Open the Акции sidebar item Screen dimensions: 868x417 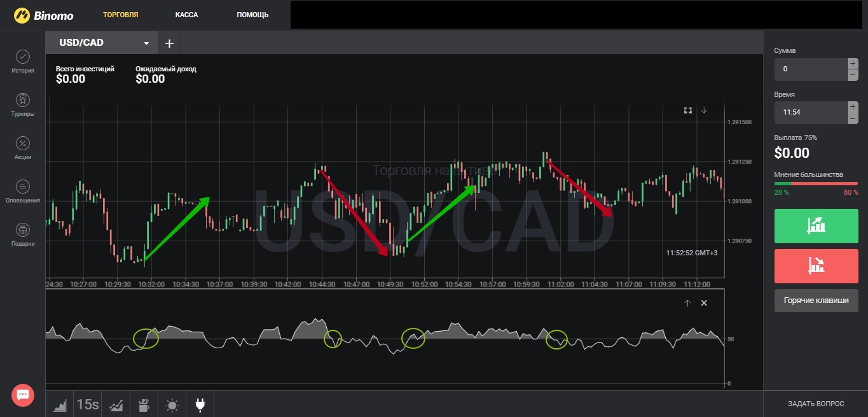pyautogui.click(x=22, y=148)
